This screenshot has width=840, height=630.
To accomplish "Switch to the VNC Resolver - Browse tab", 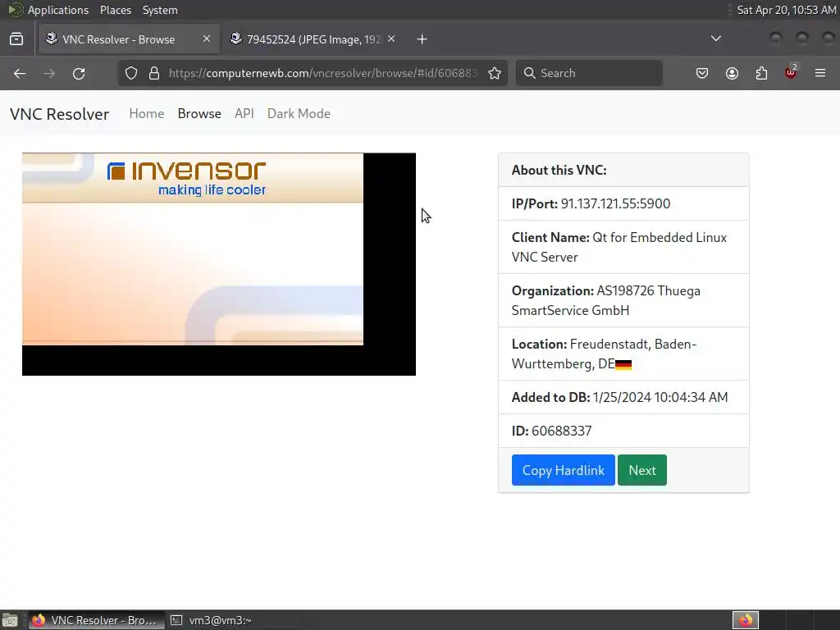I will pos(129,39).
